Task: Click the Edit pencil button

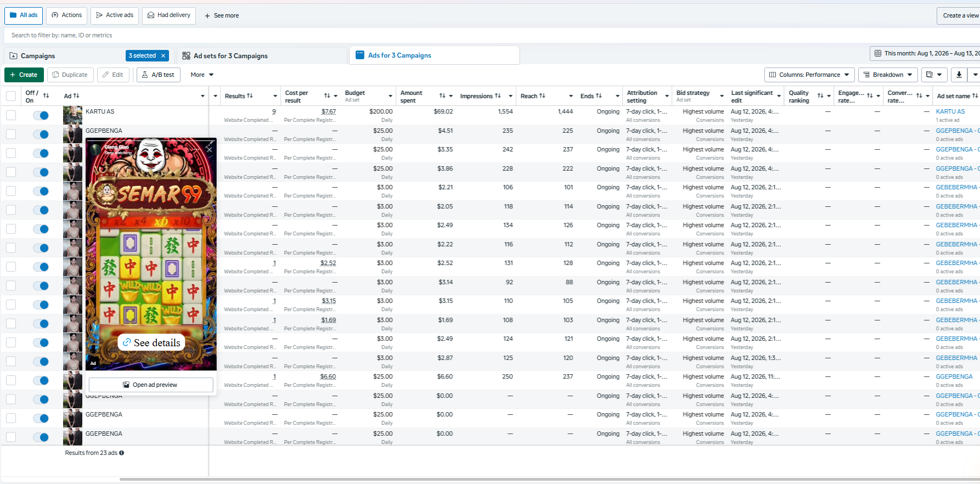Action: click(113, 75)
